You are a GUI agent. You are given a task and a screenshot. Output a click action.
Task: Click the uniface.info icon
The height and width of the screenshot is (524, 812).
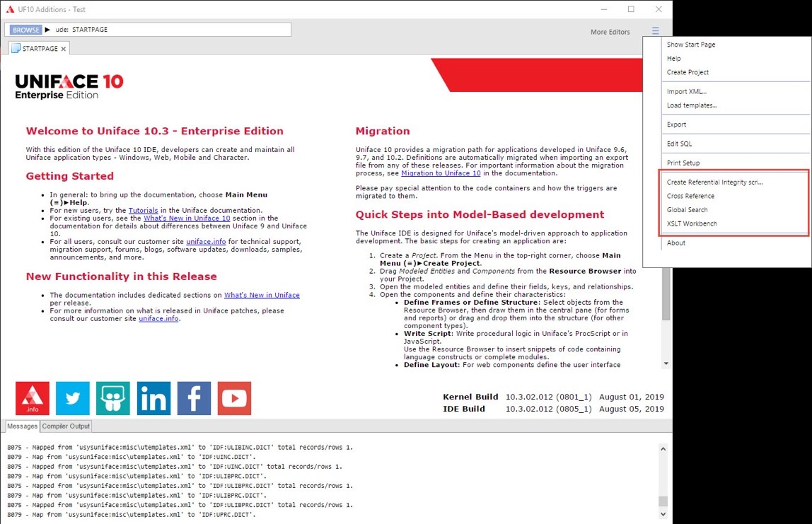(32, 398)
